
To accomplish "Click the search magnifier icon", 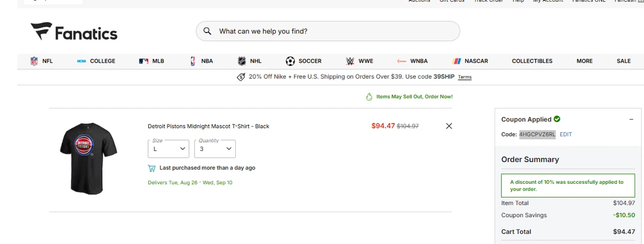I will [207, 31].
